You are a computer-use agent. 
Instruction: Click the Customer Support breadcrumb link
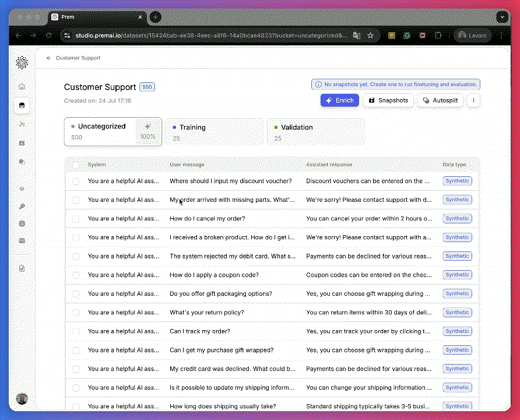[x=78, y=58]
